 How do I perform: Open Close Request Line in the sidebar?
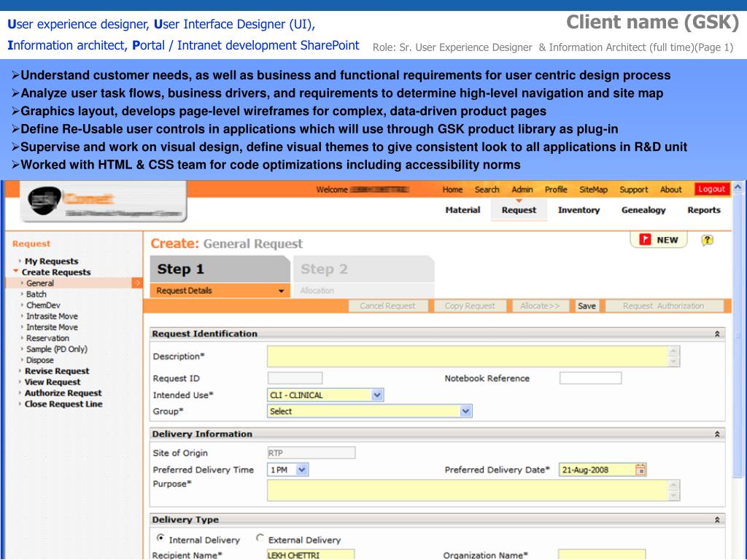click(x=63, y=404)
